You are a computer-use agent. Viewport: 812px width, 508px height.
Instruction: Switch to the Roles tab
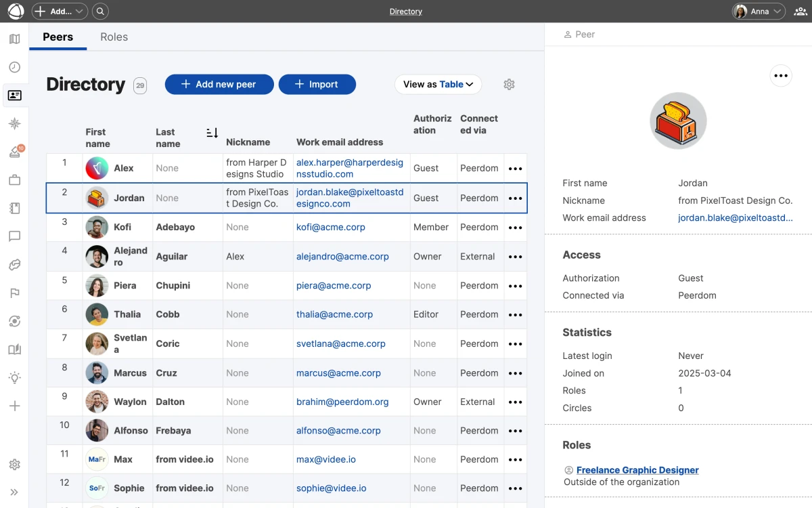point(114,37)
